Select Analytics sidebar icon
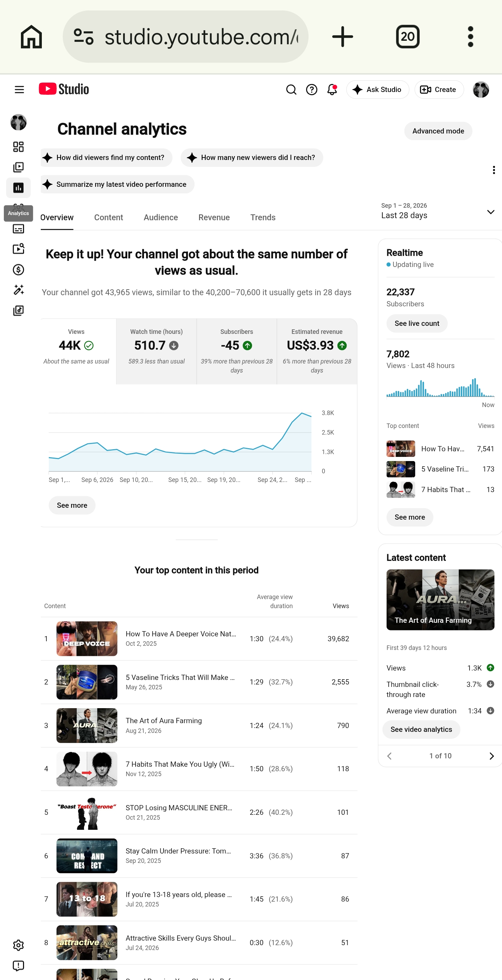The image size is (502, 980). pyautogui.click(x=18, y=188)
